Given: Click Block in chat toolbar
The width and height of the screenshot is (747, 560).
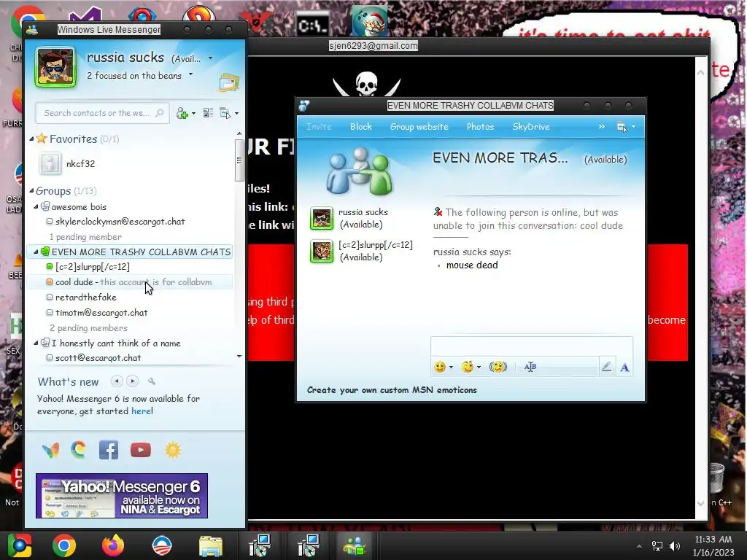Looking at the screenshot, I should coord(361,127).
